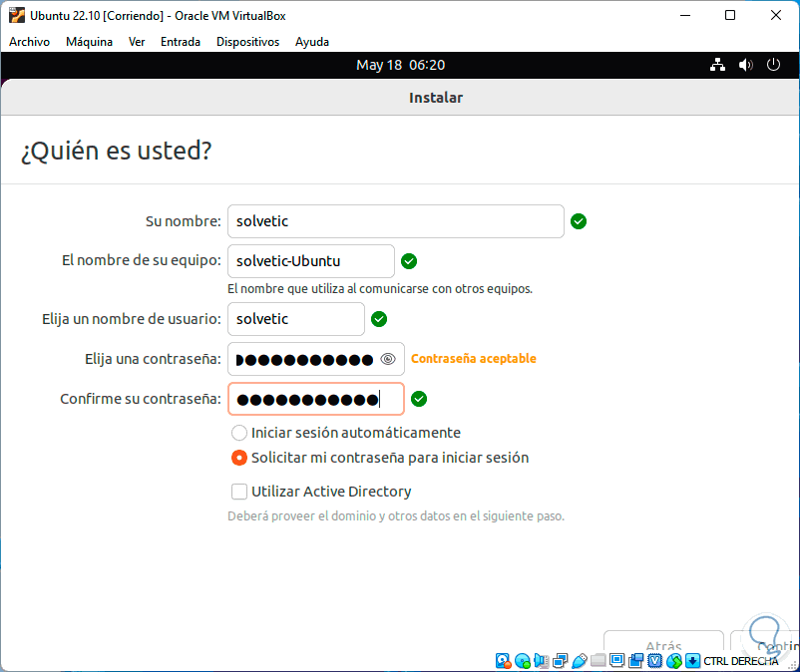
Task: Open the Archivo menu
Action: [29, 42]
